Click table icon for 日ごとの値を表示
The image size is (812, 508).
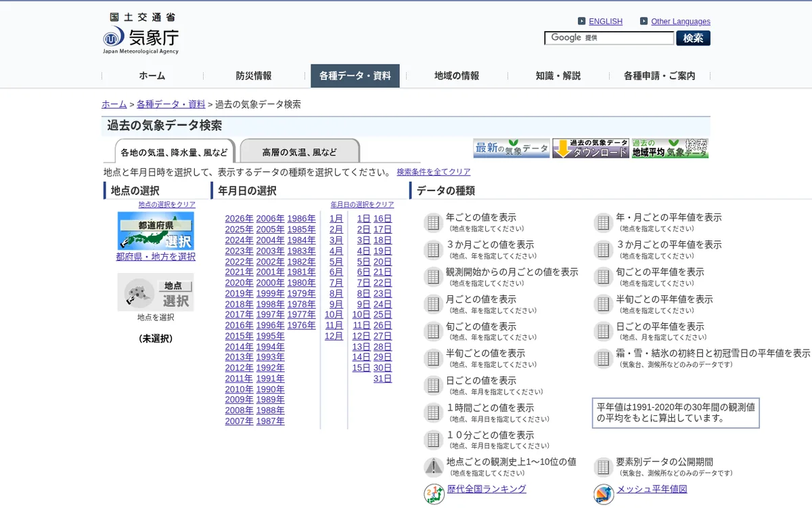[x=433, y=385]
